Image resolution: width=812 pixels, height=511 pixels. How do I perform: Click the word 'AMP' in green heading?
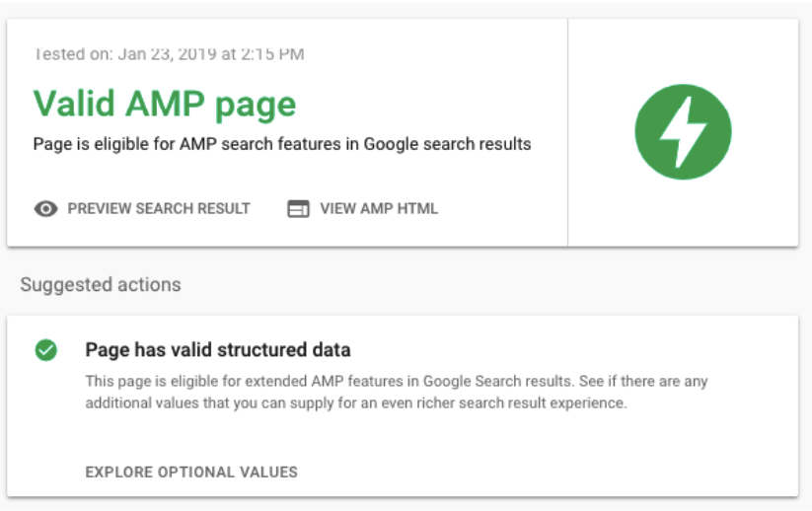(x=166, y=103)
